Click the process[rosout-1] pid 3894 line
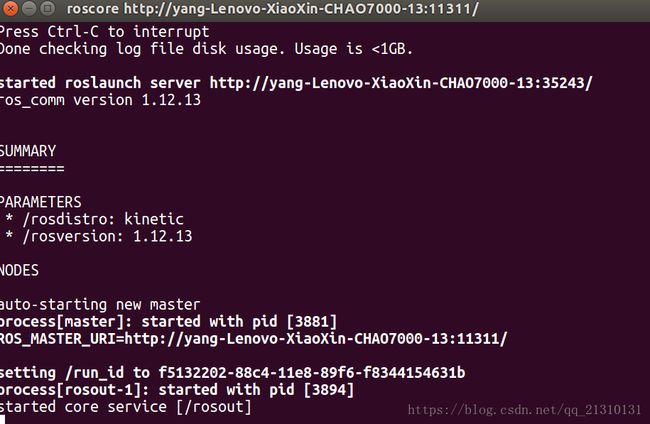650x424 pixels. click(177, 390)
